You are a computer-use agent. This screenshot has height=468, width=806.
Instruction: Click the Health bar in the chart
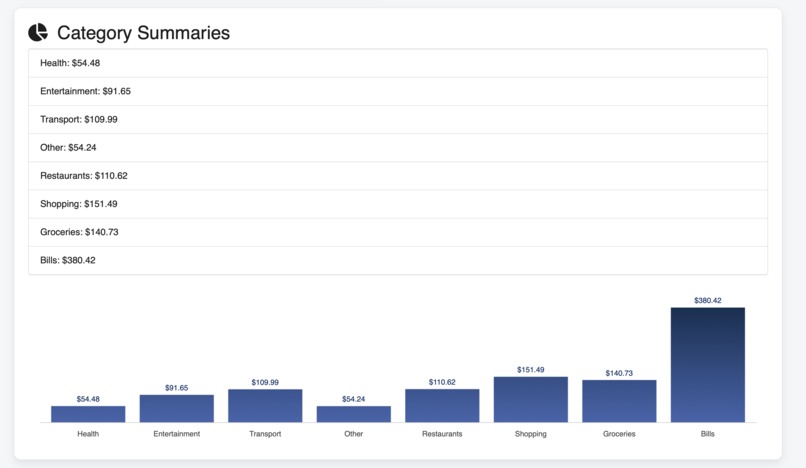pyautogui.click(x=88, y=414)
